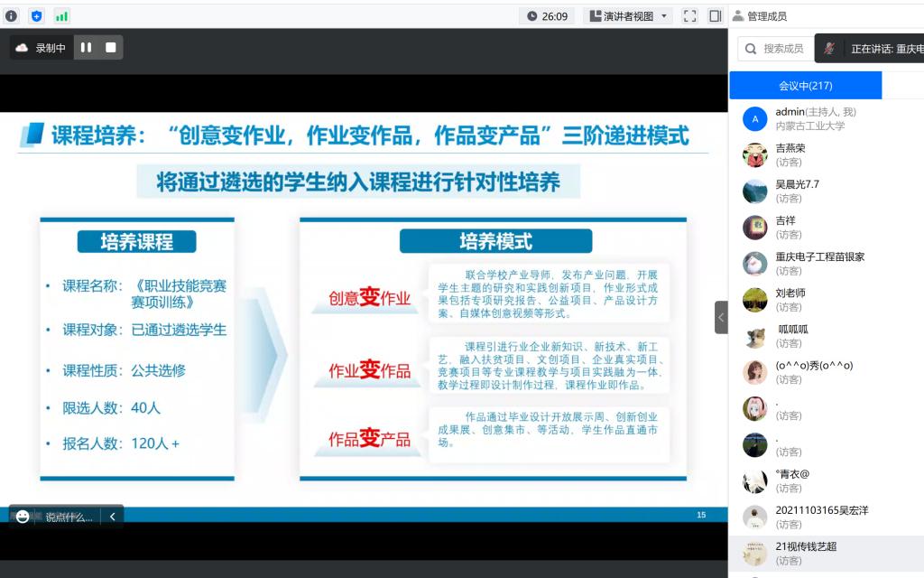
Task: Open the emoji reaction picker
Action: pos(23,517)
